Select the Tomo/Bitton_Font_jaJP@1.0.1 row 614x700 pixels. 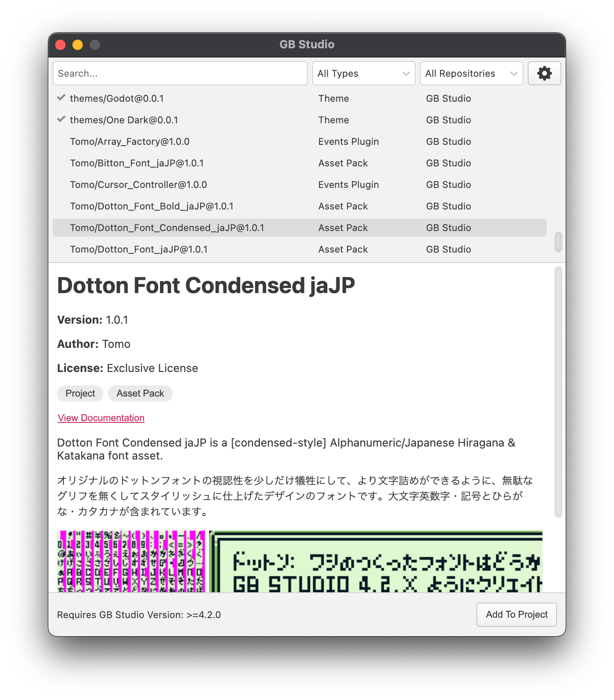(x=300, y=163)
